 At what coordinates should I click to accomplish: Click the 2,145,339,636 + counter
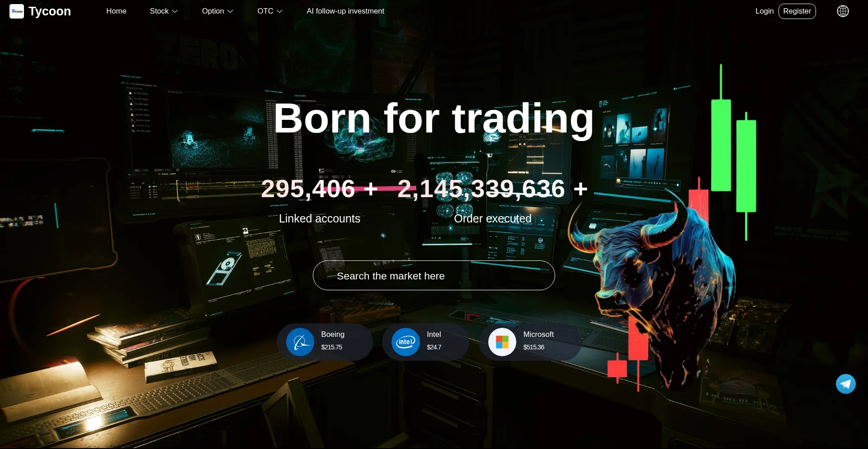click(x=493, y=189)
